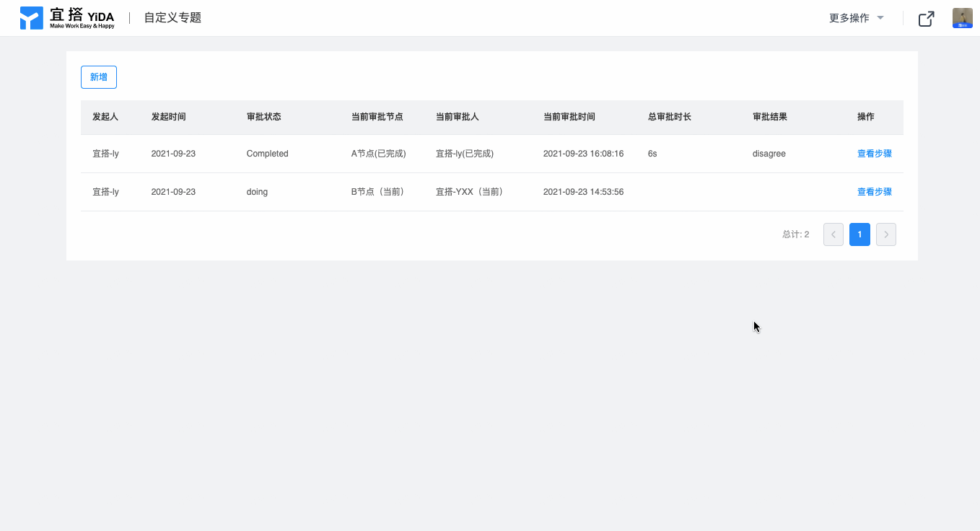
Task: Click the 宜搭-ly(已完成) approver cell
Action: click(x=465, y=154)
